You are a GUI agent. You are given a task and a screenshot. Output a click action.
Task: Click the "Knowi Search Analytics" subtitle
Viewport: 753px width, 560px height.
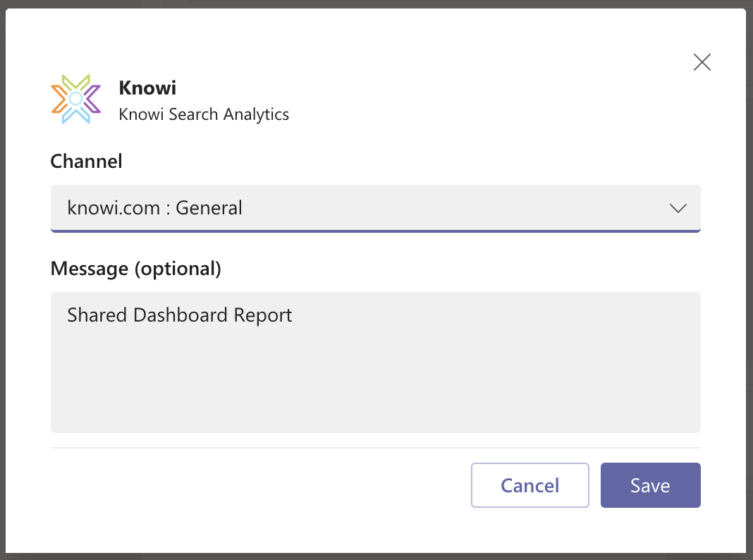(x=204, y=114)
